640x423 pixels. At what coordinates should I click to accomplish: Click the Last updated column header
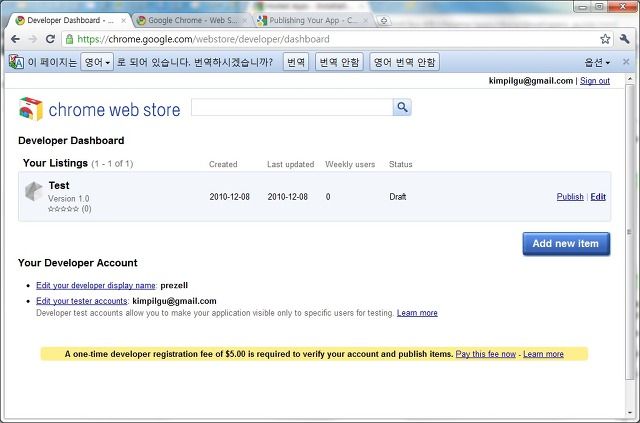point(291,164)
